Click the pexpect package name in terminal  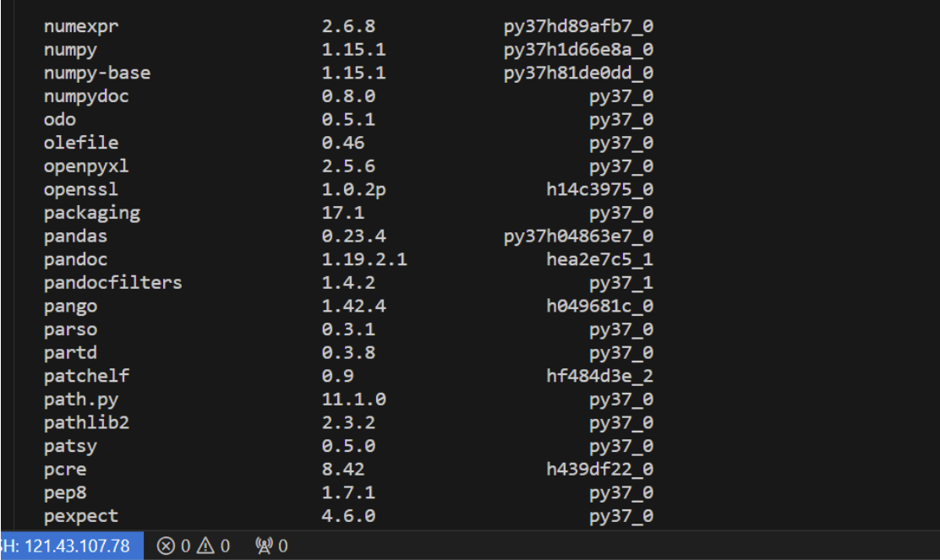pyautogui.click(x=81, y=515)
